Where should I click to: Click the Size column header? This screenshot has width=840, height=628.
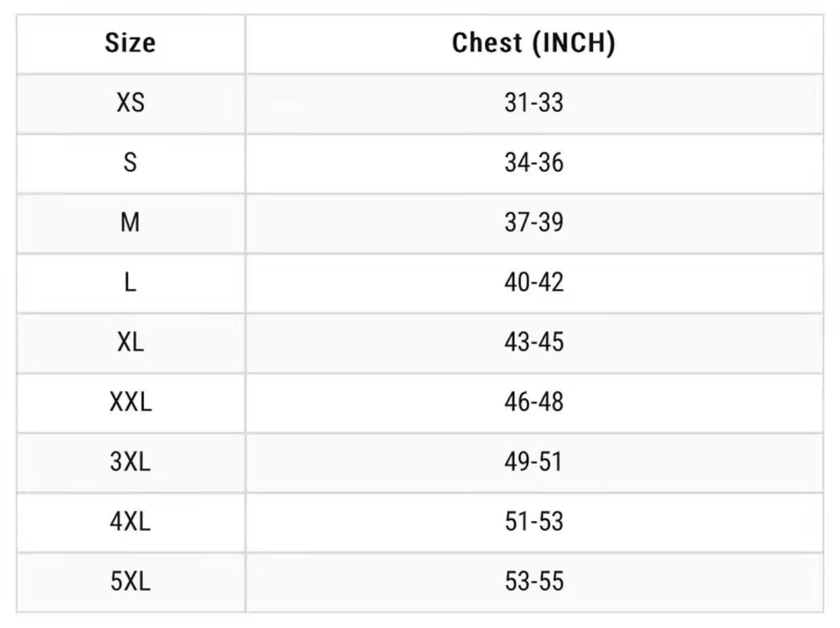[130, 43]
